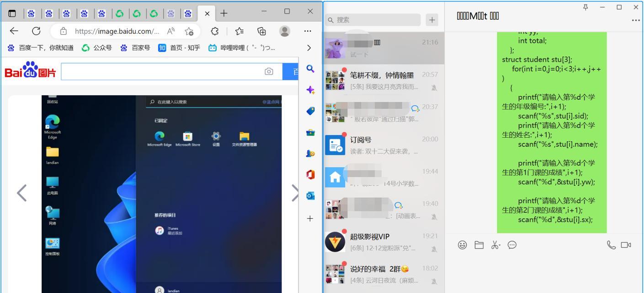The height and width of the screenshot is (293, 644).
Task: Open the 说好的幸福 2群 group chat
Action: point(384,274)
